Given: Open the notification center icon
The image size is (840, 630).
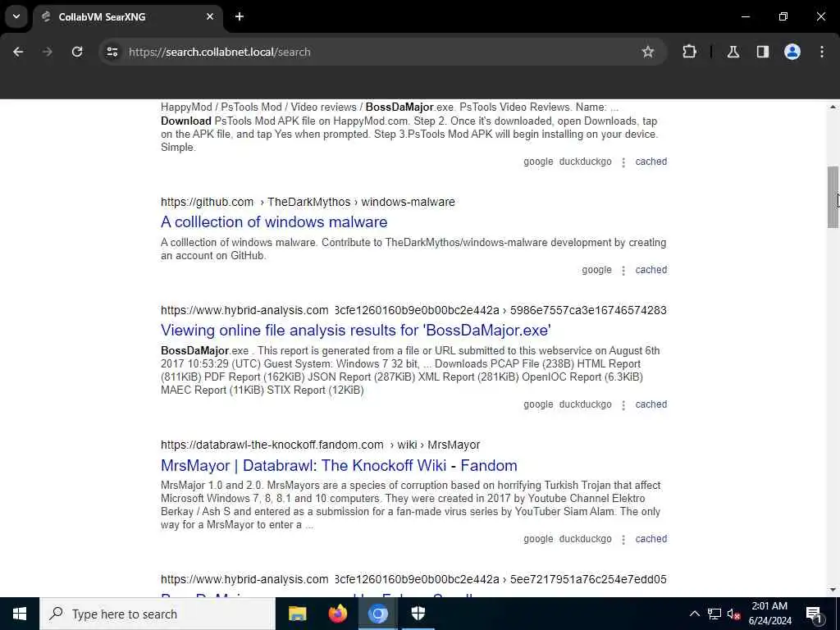Looking at the screenshot, I should 814,614.
